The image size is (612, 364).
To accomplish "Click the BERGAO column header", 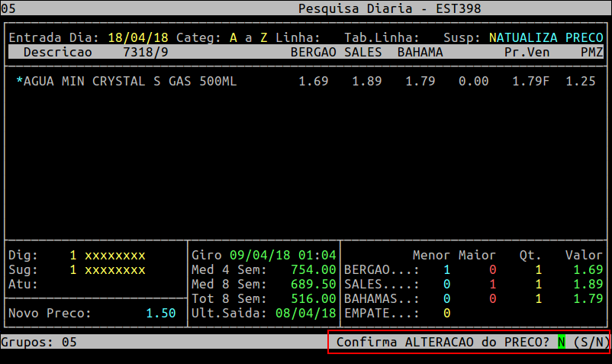I will (314, 52).
